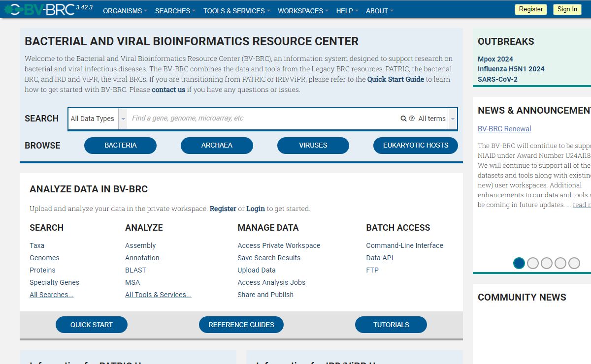Open Influenza H5N1 2024 outbreak link
This screenshot has height=364, width=591.
coord(511,69)
